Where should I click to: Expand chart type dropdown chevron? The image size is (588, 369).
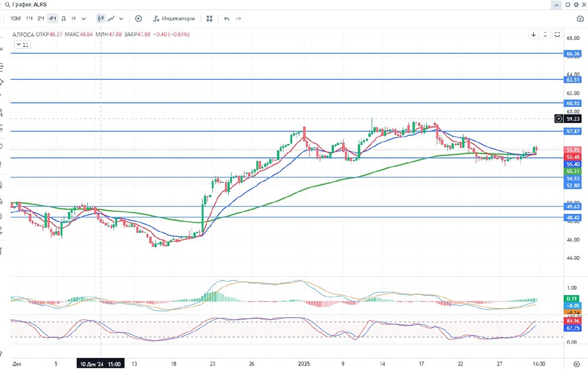coord(121,18)
